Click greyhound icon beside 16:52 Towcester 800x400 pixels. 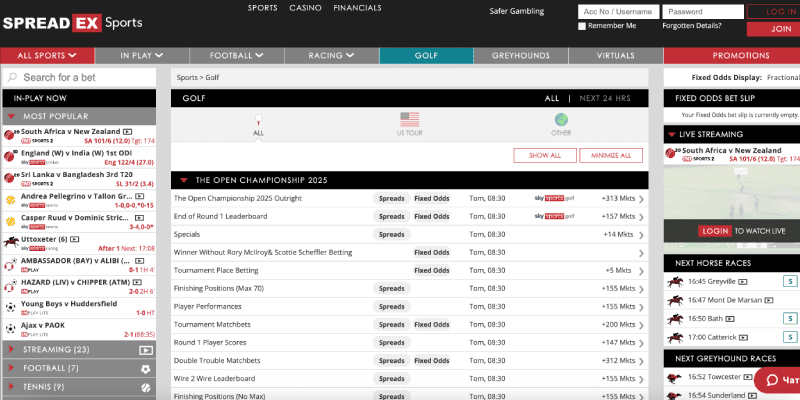click(x=675, y=378)
